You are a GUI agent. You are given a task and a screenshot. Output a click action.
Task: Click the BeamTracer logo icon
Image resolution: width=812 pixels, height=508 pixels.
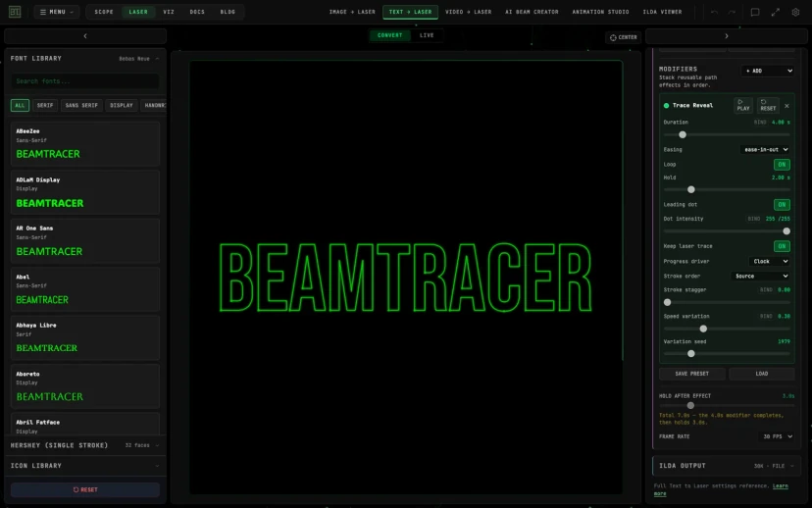(15, 12)
